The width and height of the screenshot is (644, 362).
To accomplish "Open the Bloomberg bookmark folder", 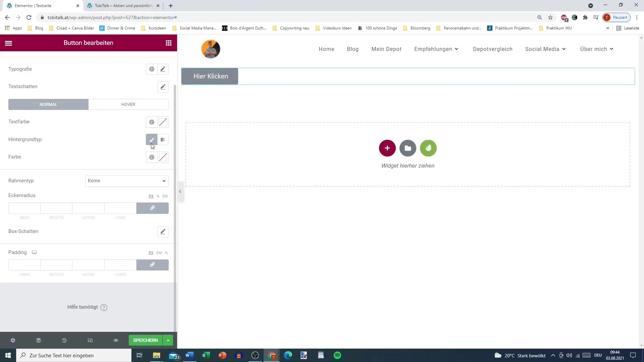I will [x=417, y=28].
